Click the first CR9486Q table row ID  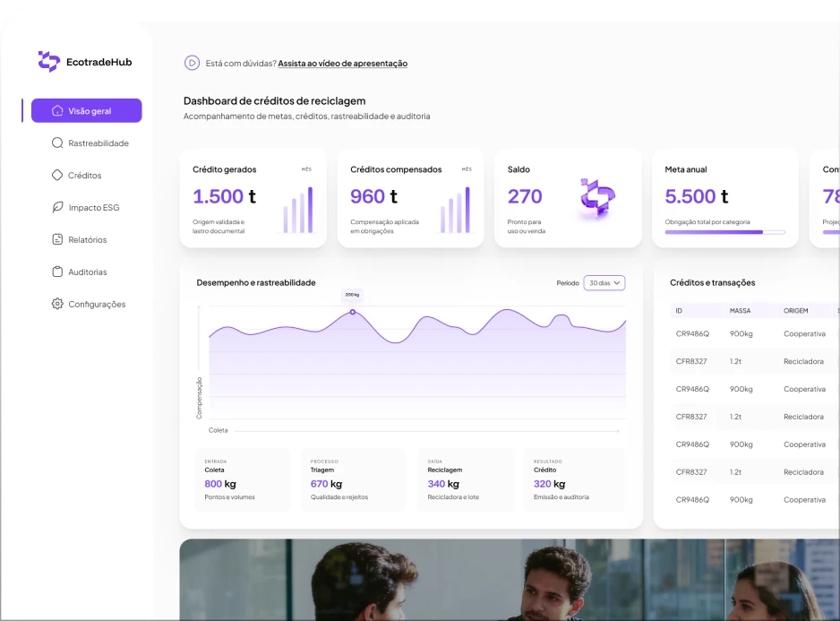point(692,333)
